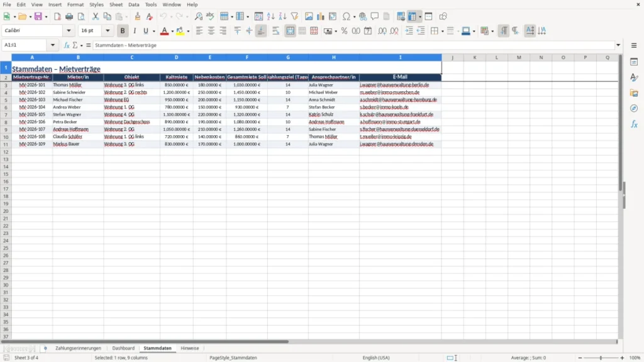Open the font size dropdown
Screen dimensions: 644x362
coord(108,30)
